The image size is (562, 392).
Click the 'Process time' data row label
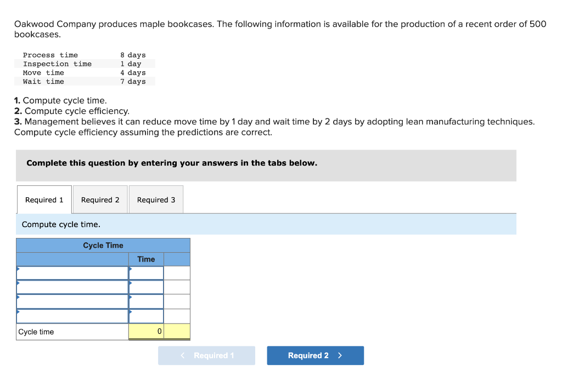point(50,55)
